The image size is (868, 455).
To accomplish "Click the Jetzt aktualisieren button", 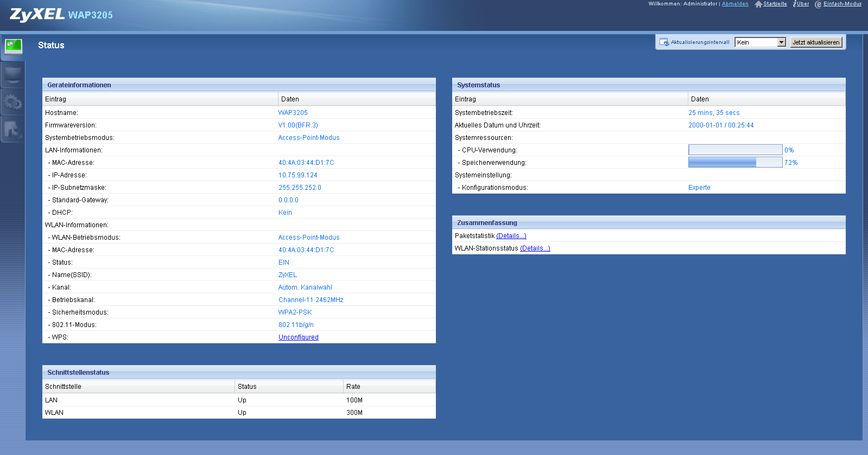I will [816, 42].
